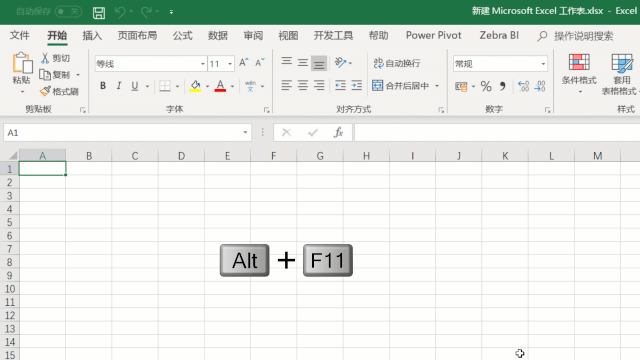Click the phonetic guide (wén) icon

pos(250,86)
